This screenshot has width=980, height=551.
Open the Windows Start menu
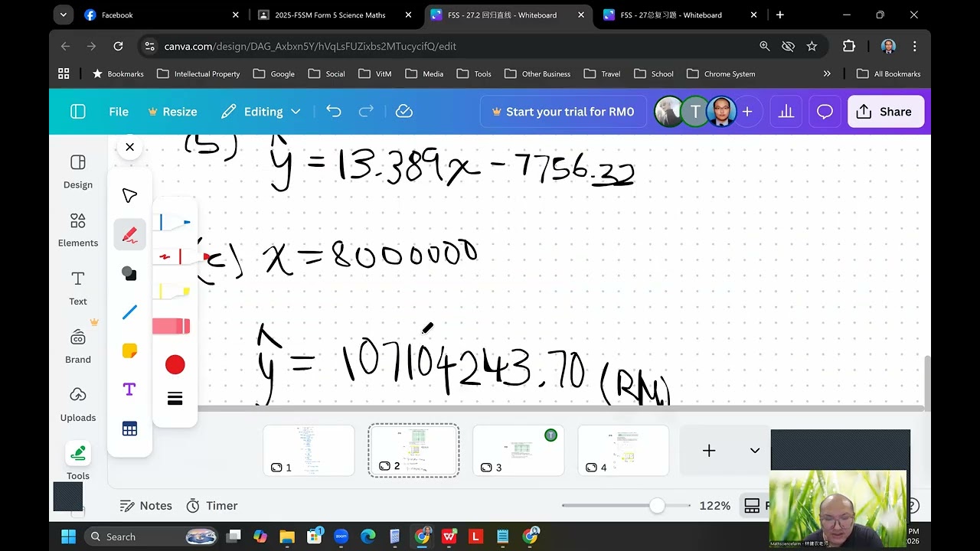68,536
